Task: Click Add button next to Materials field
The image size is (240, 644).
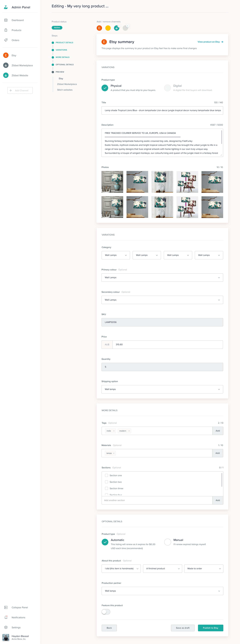Action: (218, 453)
